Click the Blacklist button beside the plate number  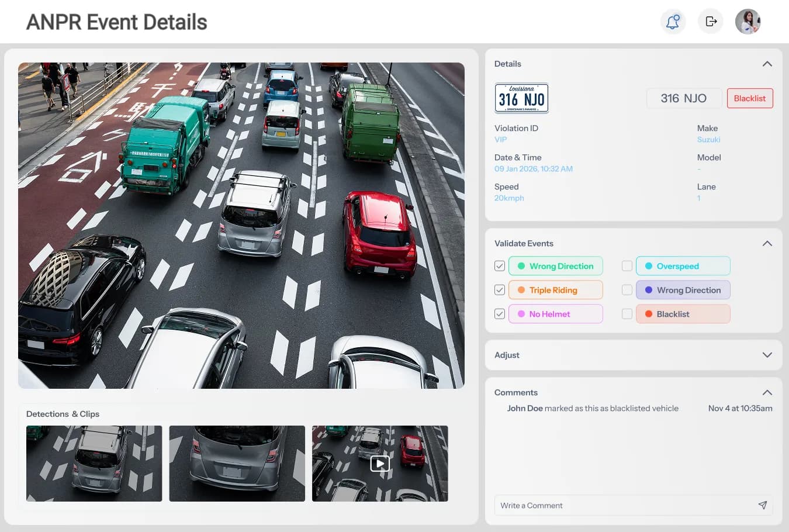pos(750,98)
